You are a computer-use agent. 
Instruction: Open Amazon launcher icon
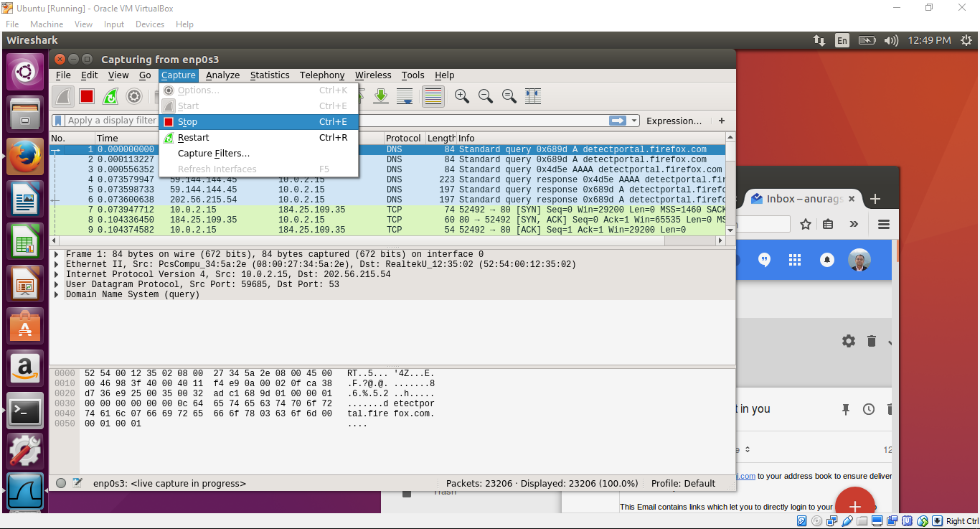pos(25,368)
